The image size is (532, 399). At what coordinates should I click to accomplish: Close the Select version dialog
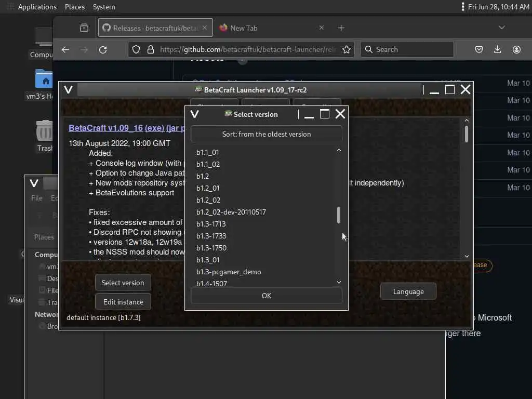pyautogui.click(x=340, y=114)
